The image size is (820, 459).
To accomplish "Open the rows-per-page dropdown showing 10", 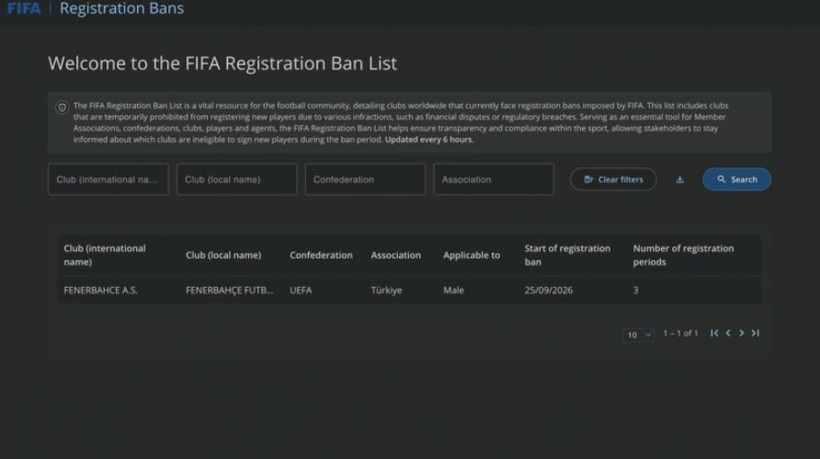I will (638, 335).
